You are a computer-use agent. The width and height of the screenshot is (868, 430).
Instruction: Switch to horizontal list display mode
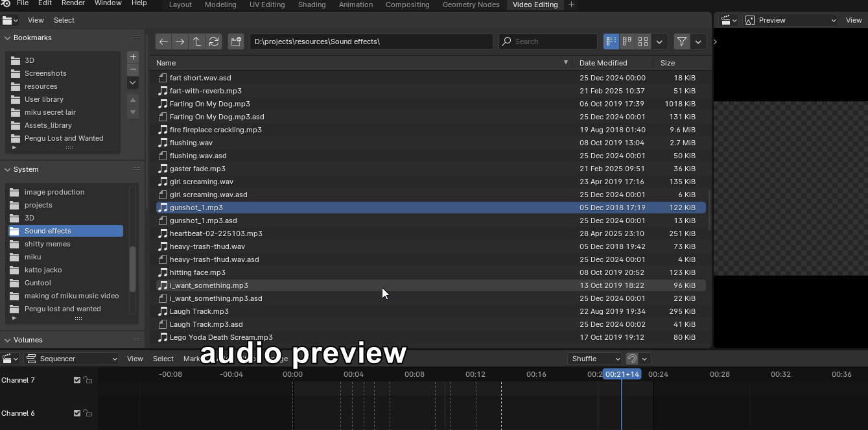tap(627, 42)
